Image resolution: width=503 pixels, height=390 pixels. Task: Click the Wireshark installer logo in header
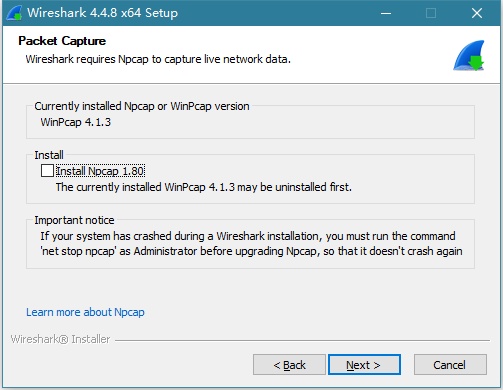click(469, 56)
